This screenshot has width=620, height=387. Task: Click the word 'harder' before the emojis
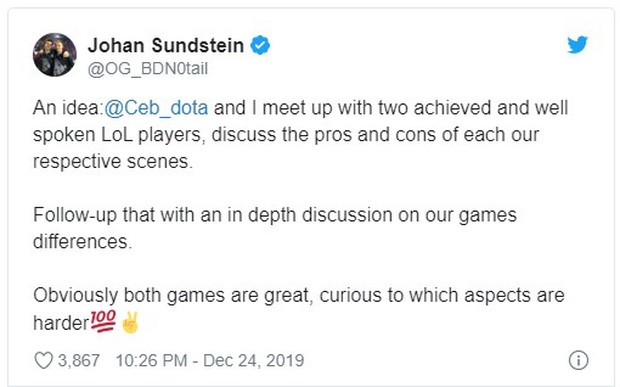point(61,323)
